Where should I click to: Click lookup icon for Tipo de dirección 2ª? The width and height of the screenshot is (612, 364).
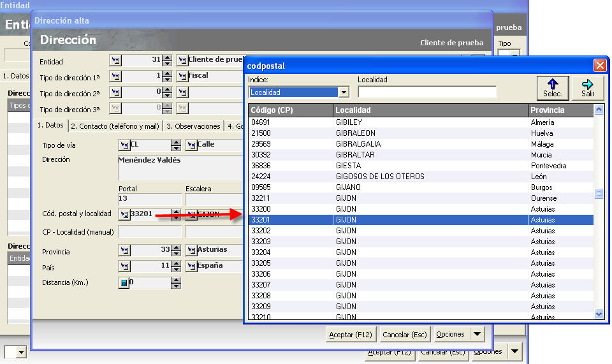tap(115, 92)
